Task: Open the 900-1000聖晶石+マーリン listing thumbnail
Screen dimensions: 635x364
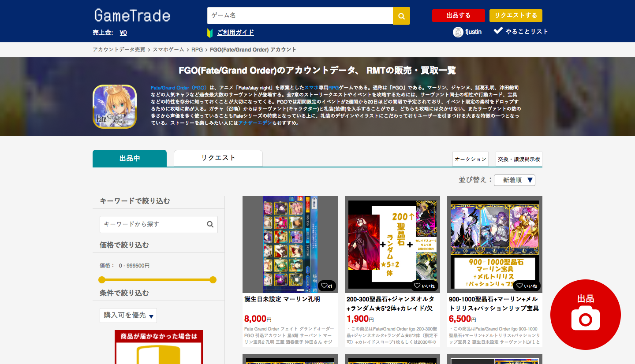Action: [495, 245]
